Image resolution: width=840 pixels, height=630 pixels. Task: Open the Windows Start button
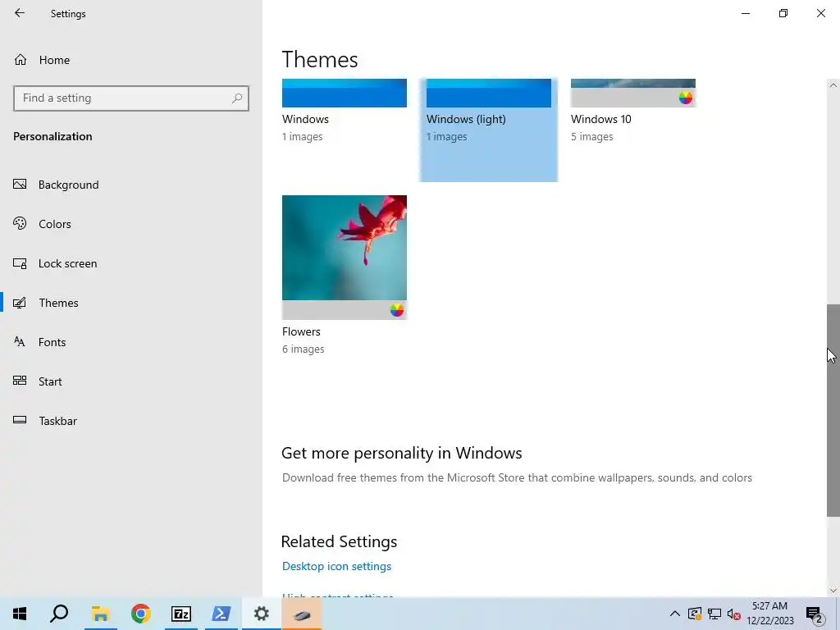20,614
